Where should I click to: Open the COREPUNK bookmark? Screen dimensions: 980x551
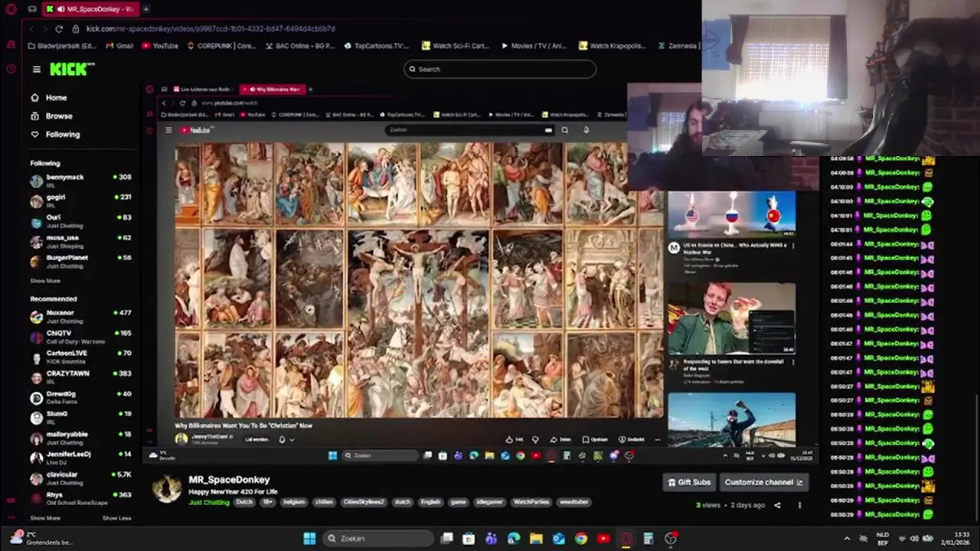tap(221, 46)
